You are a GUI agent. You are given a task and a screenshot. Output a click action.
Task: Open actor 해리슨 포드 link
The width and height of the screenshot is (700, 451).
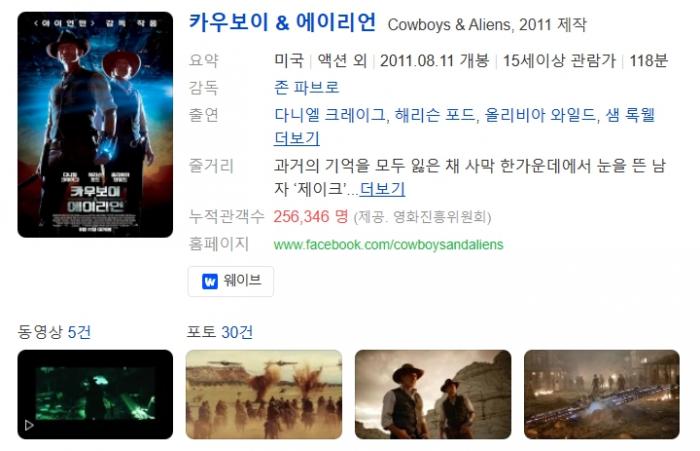coord(434,115)
